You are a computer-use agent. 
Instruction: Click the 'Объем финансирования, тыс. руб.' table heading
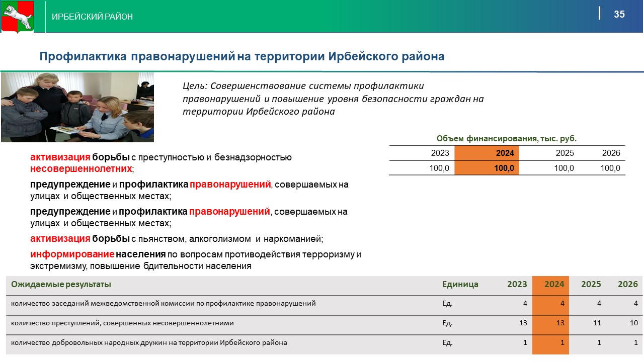(506, 138)
